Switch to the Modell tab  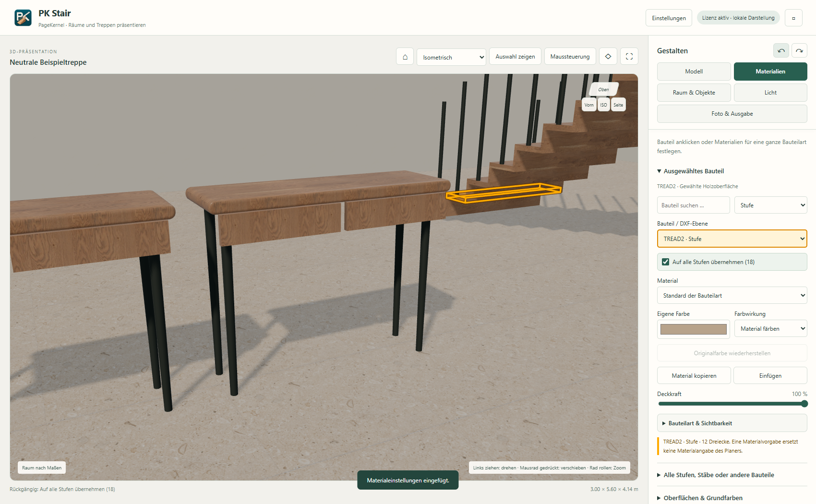(x=694, y=72)
